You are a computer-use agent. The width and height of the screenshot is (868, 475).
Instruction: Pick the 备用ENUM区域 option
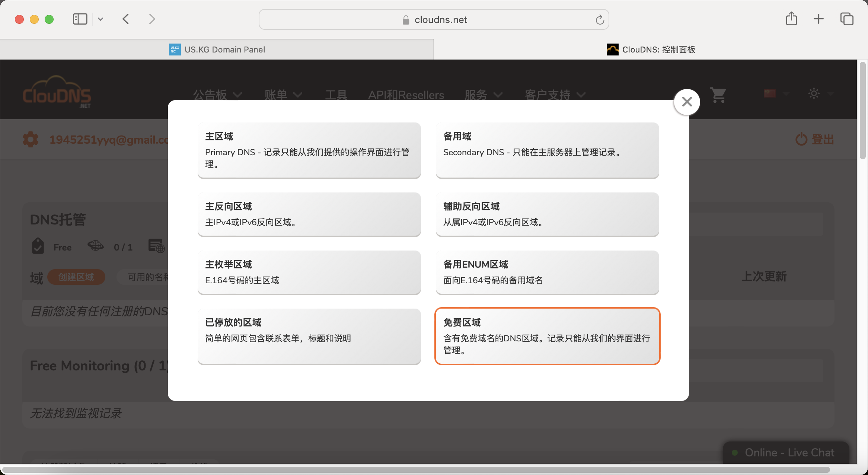coord(547,272)
